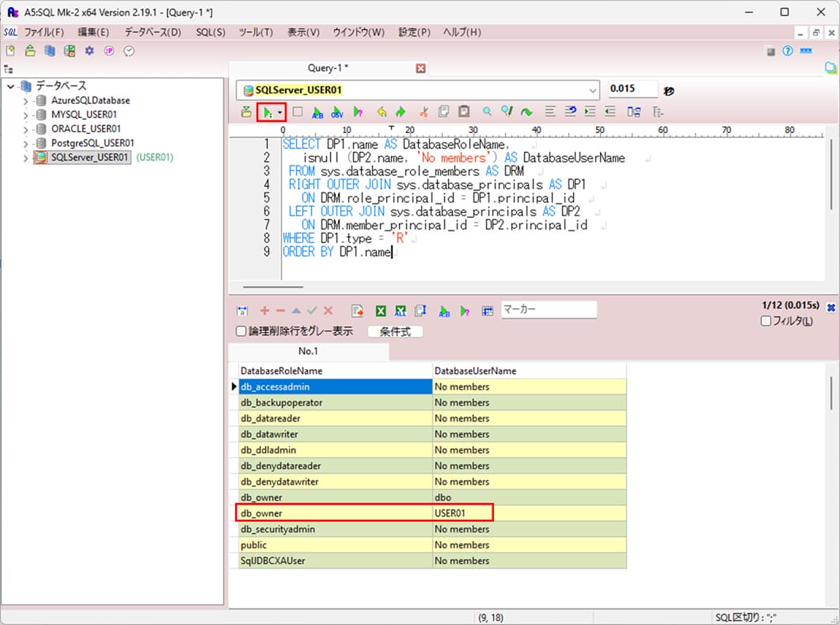The height and width of the screenshot is (625, 840).
Task: Close the Query-1 tab with red X
Action: pyautogui.click(x=421, y=69)
